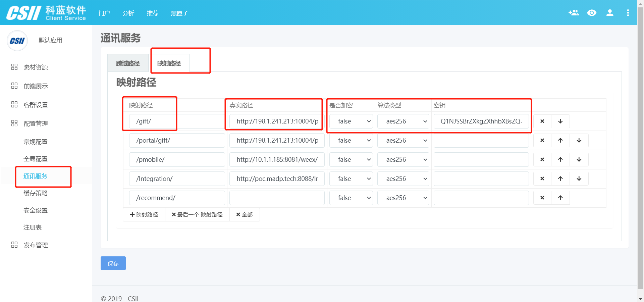This screenshot has width=644, height=302.
Task: Delete the /gift/ mapping row
Action: pyautogui.click(x=542, y=121)
